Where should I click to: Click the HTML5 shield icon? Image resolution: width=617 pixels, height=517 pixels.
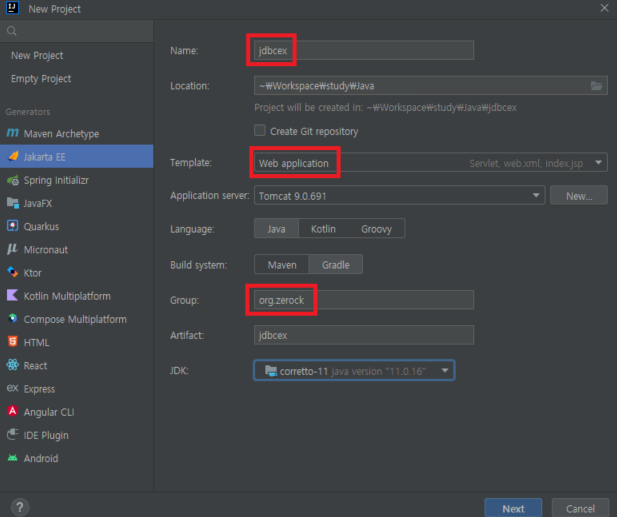(x=13, y=342)
